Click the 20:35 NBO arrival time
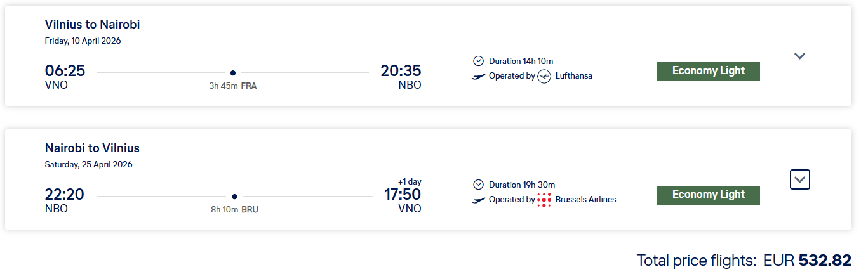868x279 pixels. [x=401, y=71]
